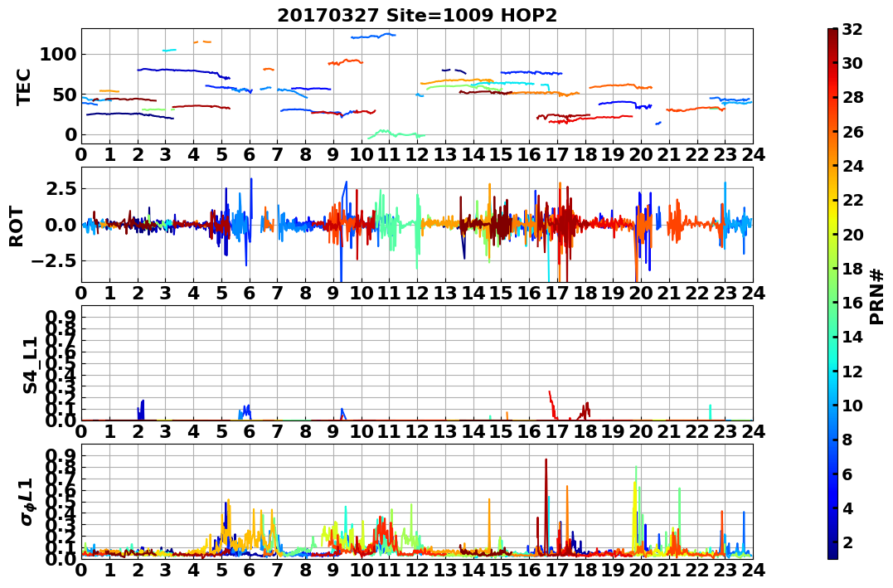The width and height of the screenshot is (893, 588).
Task: Click the 100 tick on the TEC axis
Action: (58, 55)
